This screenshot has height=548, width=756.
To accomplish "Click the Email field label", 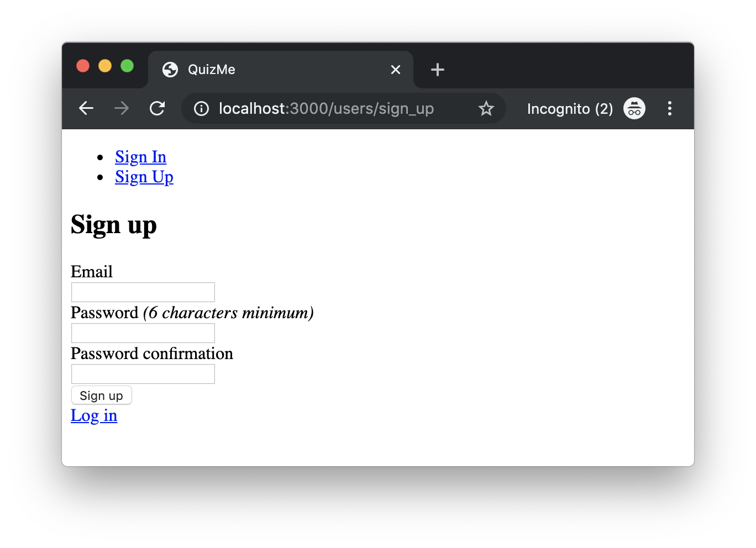I will point(92,272).
